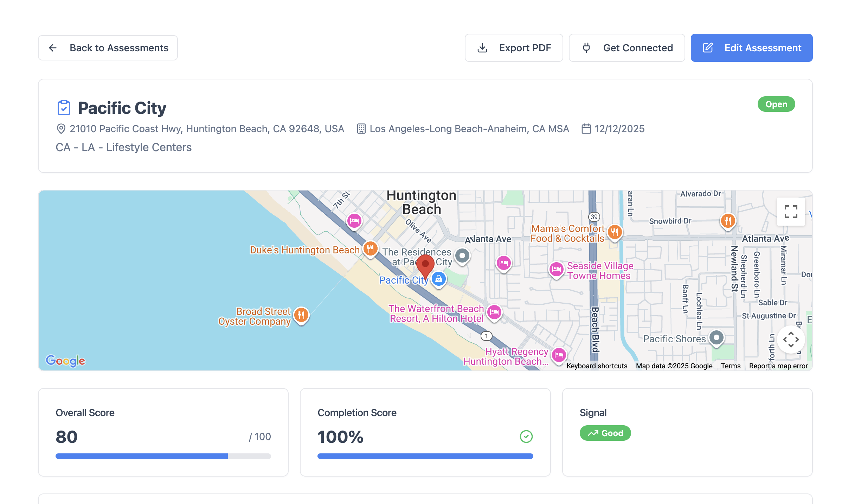Click the Pacific Shores gray marker

[x=716, y=338]
